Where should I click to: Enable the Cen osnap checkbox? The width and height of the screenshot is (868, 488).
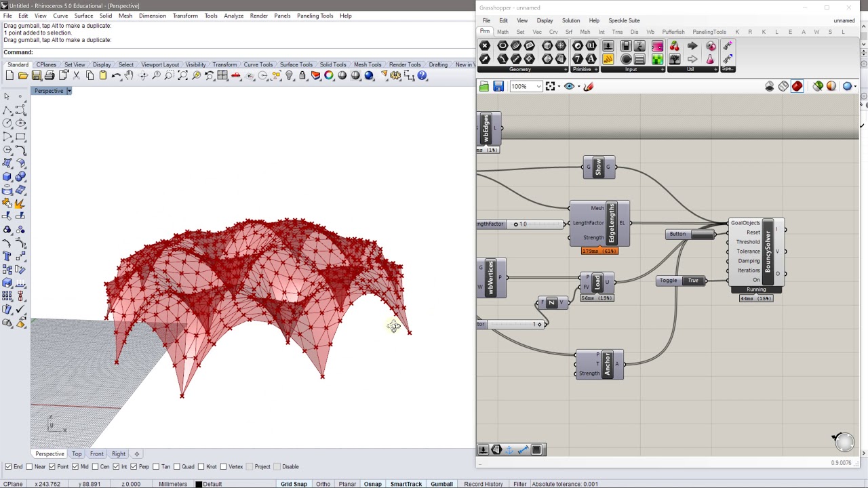(x=95, y=466)
